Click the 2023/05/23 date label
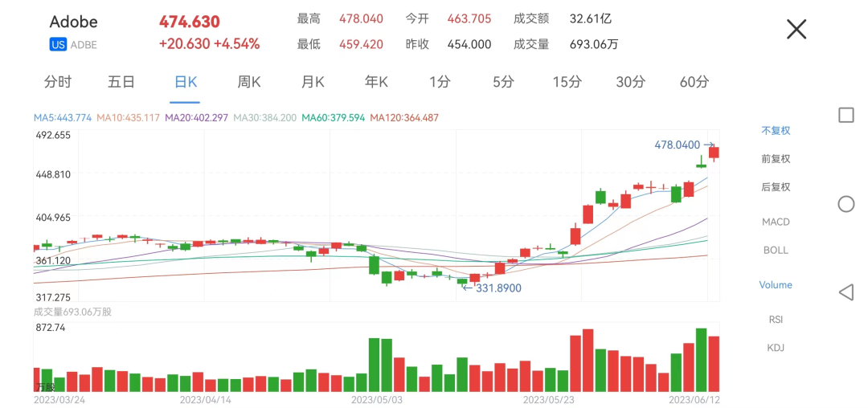Viewport: 868px width, 408px height. [549, 398]
